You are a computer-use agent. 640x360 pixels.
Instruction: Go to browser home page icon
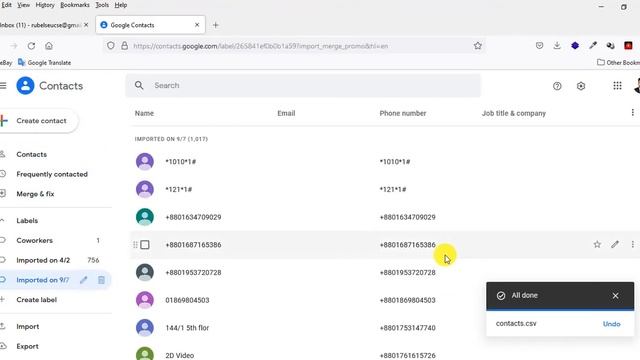click(x=49, y=46)
